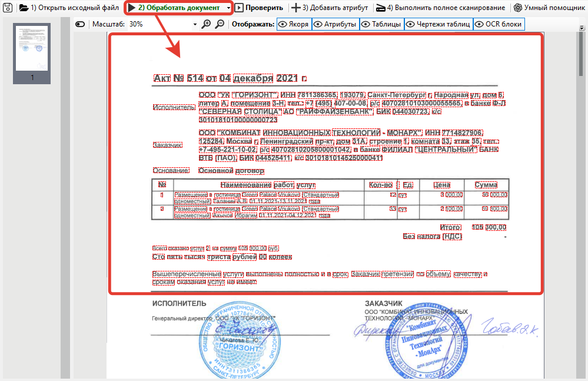588x381 pixels.
Task: Toggle visibility of Атрибуты
Action: [x=335, y=24]
